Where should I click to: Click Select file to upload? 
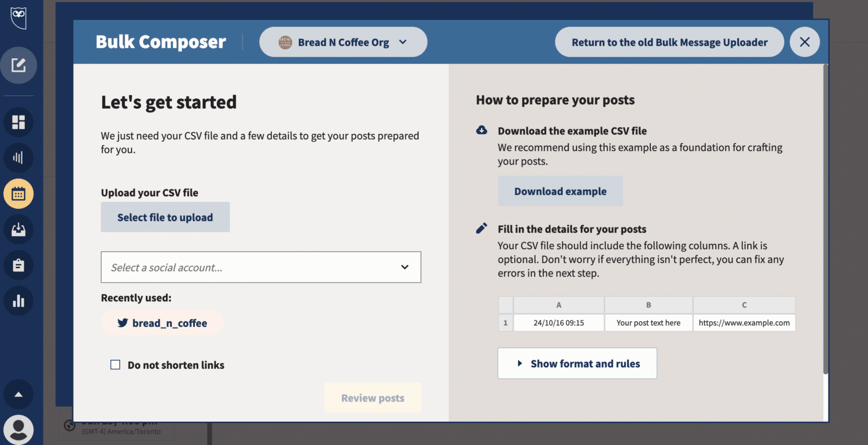coord(165,217)
